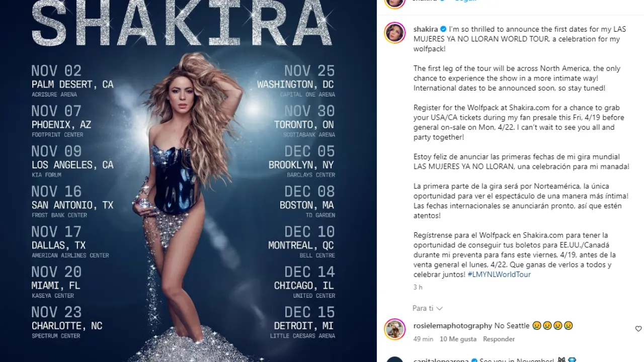
Task: Click the capitalonearena username in the comments
Action: point(441,360)
